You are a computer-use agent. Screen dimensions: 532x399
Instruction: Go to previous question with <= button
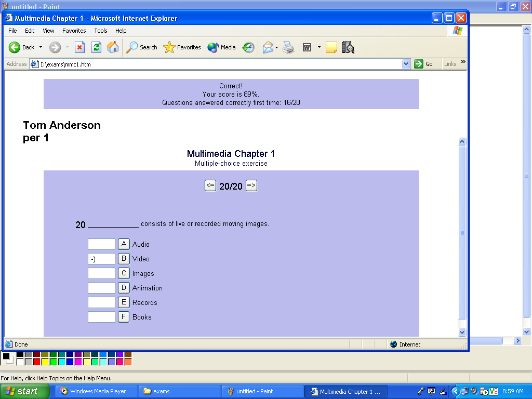pyautogui.click(x=210, y=185)
